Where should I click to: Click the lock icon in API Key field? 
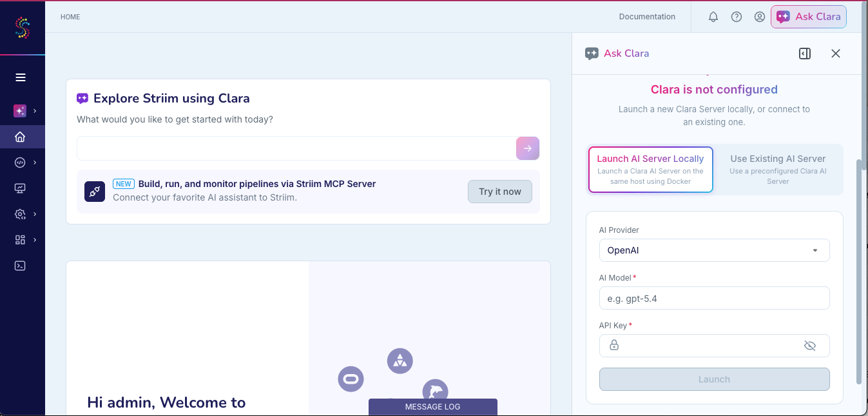tap(614, 346)
